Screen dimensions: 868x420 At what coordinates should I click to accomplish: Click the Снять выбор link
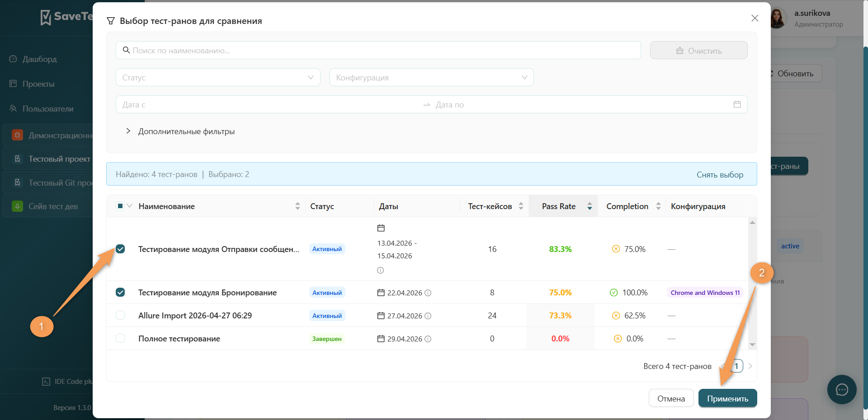pyautogui.click(x=720, y=175)
